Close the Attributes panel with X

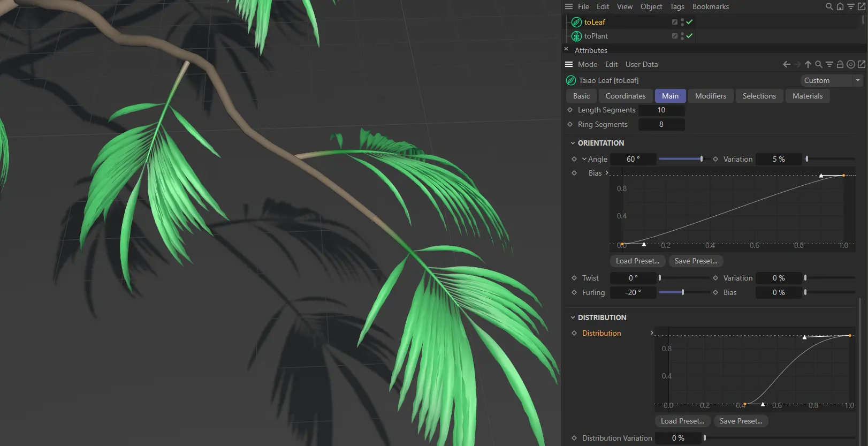click(x=566, y=49)
